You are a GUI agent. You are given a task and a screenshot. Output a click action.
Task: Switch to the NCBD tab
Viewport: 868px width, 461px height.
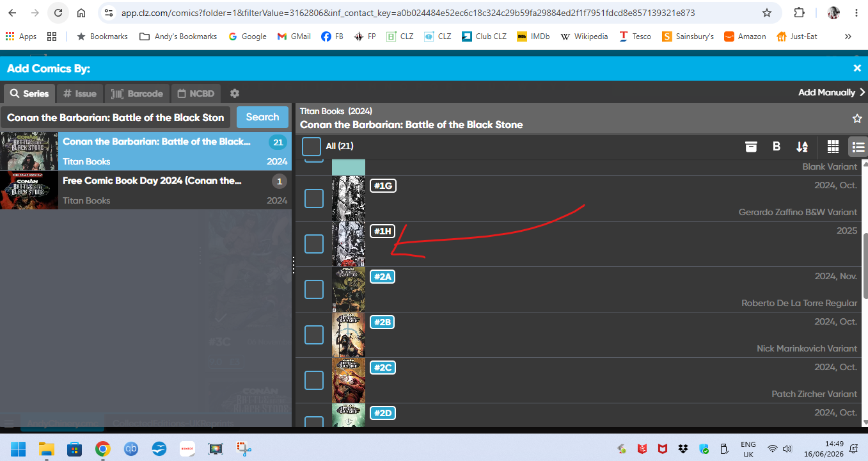(x=196, y=93)
